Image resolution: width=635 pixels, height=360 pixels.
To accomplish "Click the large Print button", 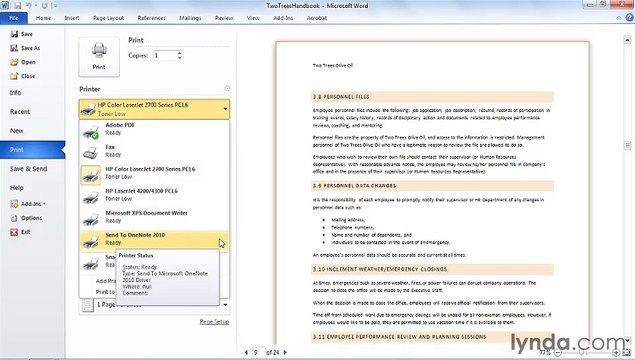I will coord(99,56).
